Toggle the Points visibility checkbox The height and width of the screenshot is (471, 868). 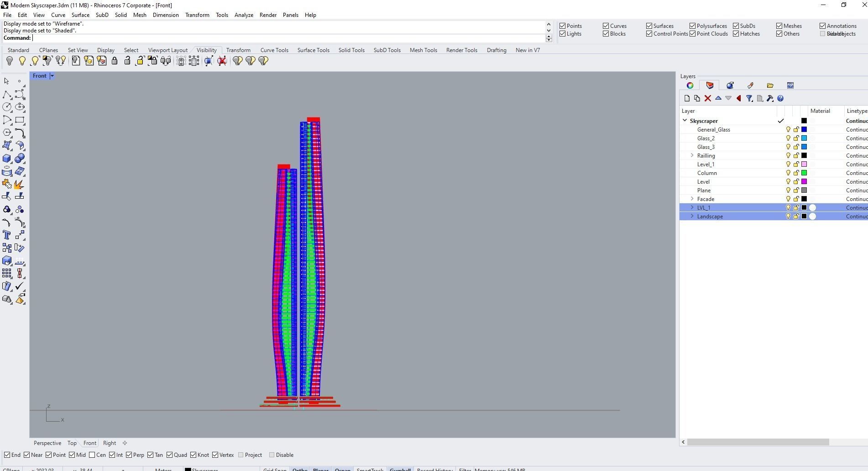[563, 26]
